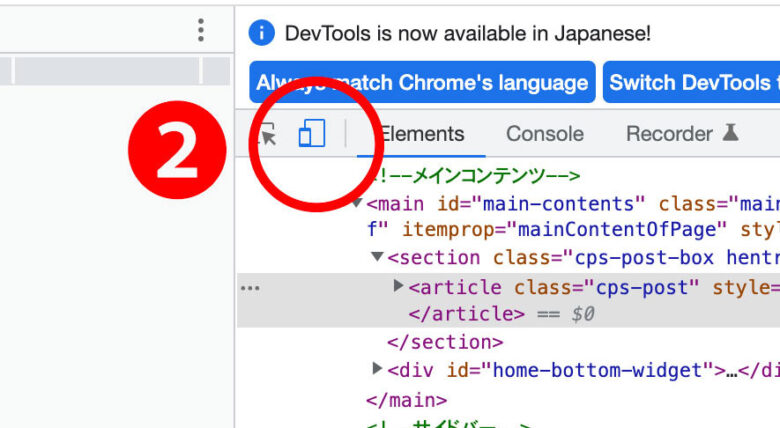This screenshot has width=780, height=428.
Task: Collapse the section cps-post-box node
Action: coord(378,257)
